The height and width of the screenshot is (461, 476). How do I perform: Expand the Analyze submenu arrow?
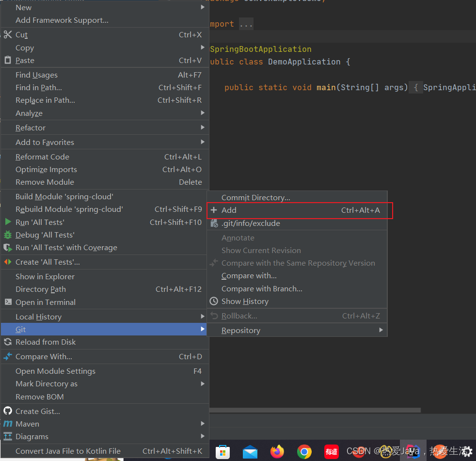pos(203,112)
